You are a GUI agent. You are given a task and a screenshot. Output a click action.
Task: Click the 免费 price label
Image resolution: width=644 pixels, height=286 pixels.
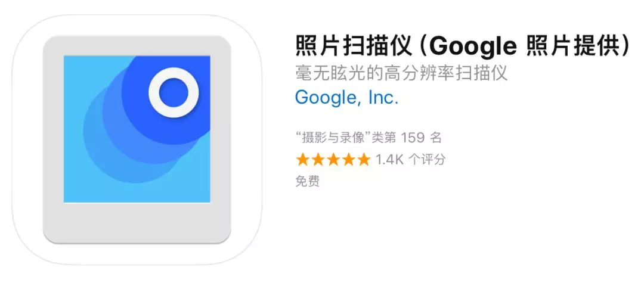(x=307, y=181)
